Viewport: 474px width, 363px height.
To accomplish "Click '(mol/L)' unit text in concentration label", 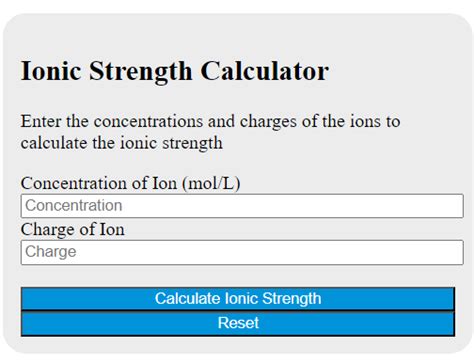I will coord(211,183).
